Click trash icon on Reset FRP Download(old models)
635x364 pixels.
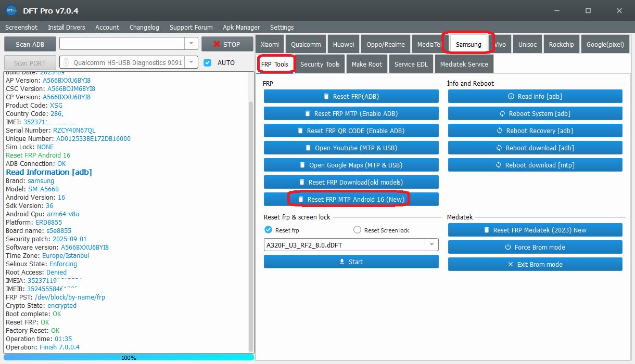(x=302, y=182)
